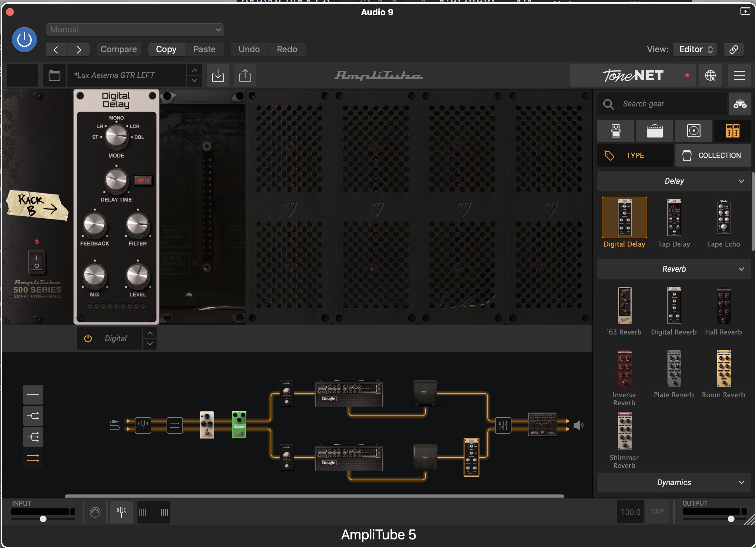Switch to the TYPE tab

coord(635,155)
